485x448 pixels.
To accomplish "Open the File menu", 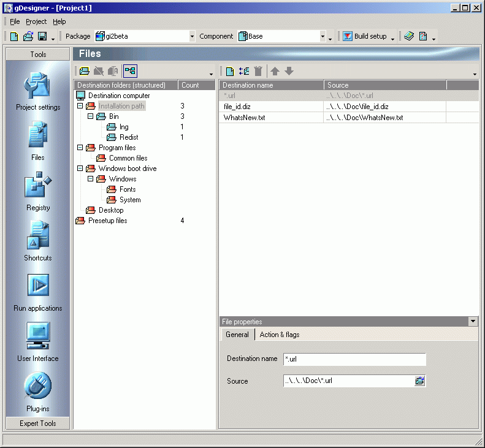I will pyautogui.click(x=15, y=21).
